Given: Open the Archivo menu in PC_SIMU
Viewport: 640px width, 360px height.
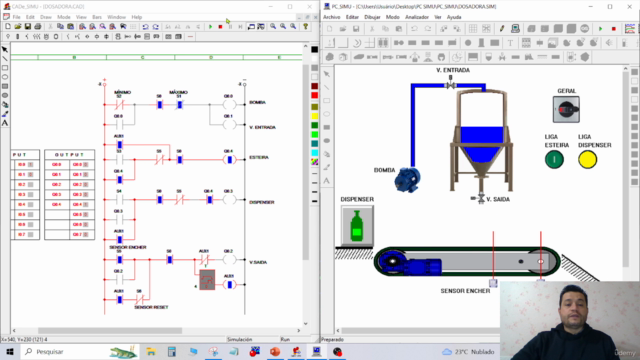Looking at the screenshot, I should click(331, 17).
